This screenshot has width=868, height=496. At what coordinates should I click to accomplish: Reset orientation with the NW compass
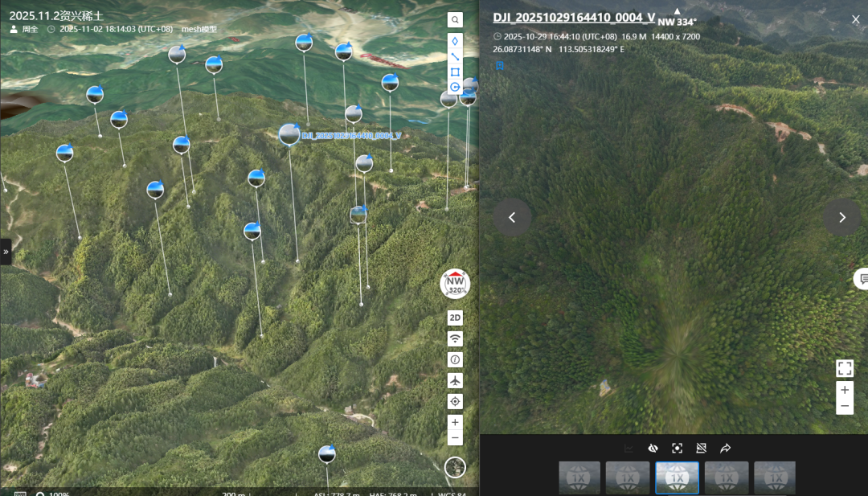coord(455,284)
